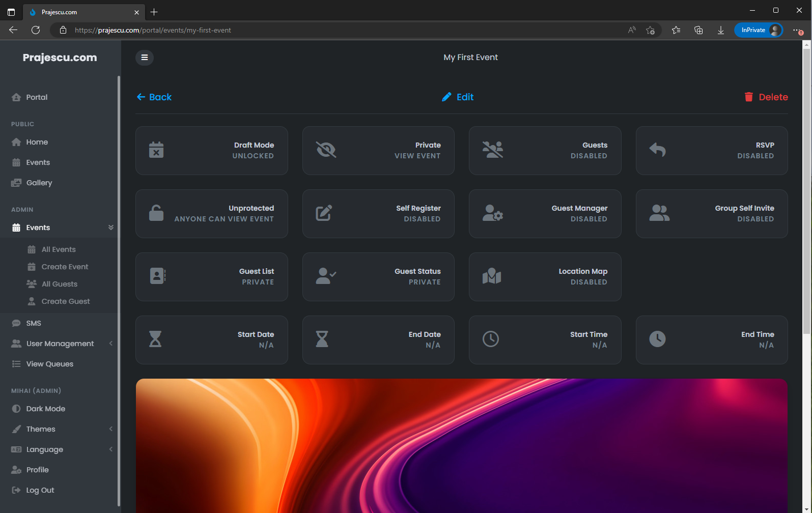Open the browser Favorites star-list icon

pyautogui.click(x=676, y=30)
